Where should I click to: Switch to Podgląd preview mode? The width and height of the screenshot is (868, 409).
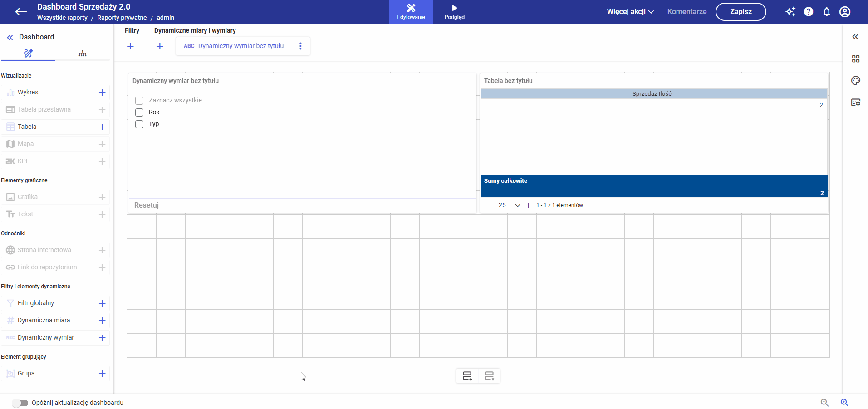pos(454,12)
